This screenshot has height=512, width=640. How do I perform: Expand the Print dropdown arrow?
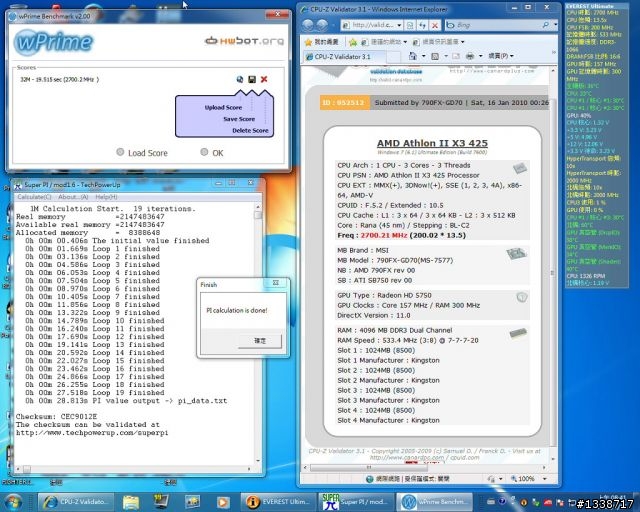pyautogui.click(x=480, y=56)
